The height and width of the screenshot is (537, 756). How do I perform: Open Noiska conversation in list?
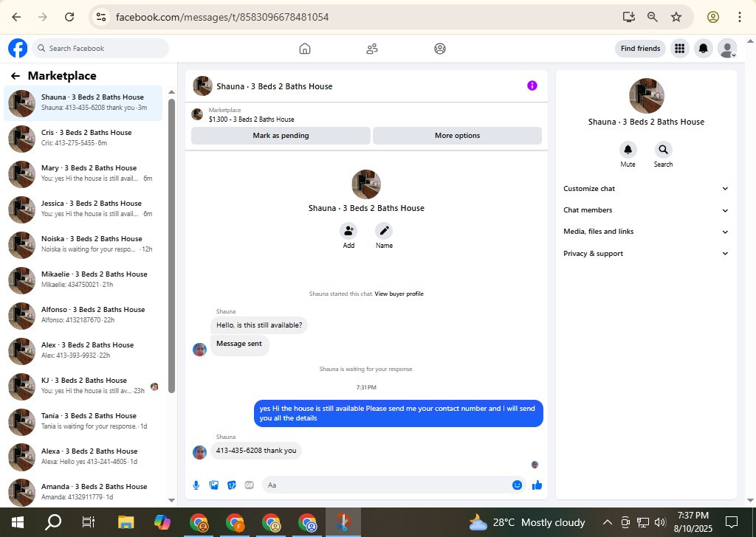83,244
